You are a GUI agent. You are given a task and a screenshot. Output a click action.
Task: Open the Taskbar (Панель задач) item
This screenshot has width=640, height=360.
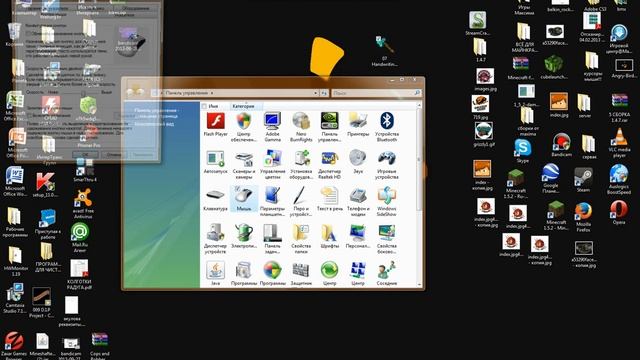coord(272,239)
